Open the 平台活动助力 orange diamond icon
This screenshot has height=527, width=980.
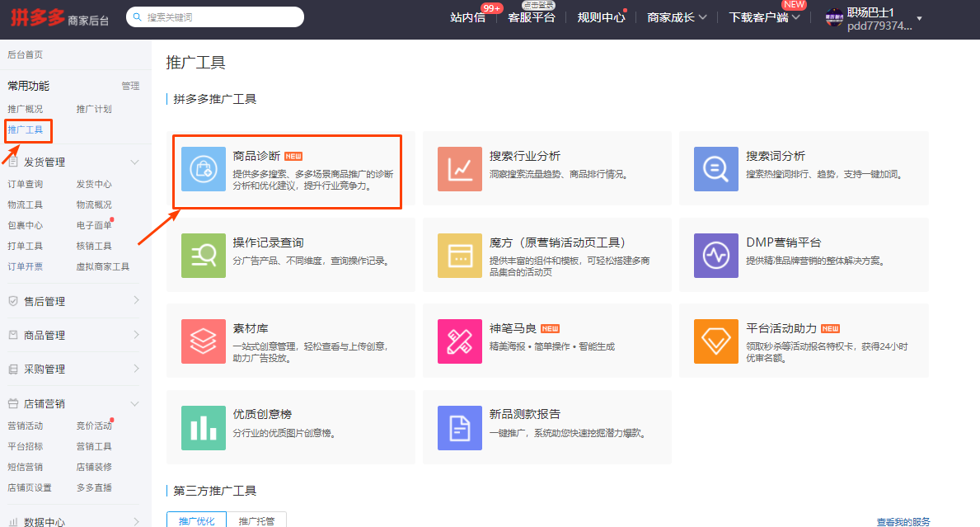715,341
